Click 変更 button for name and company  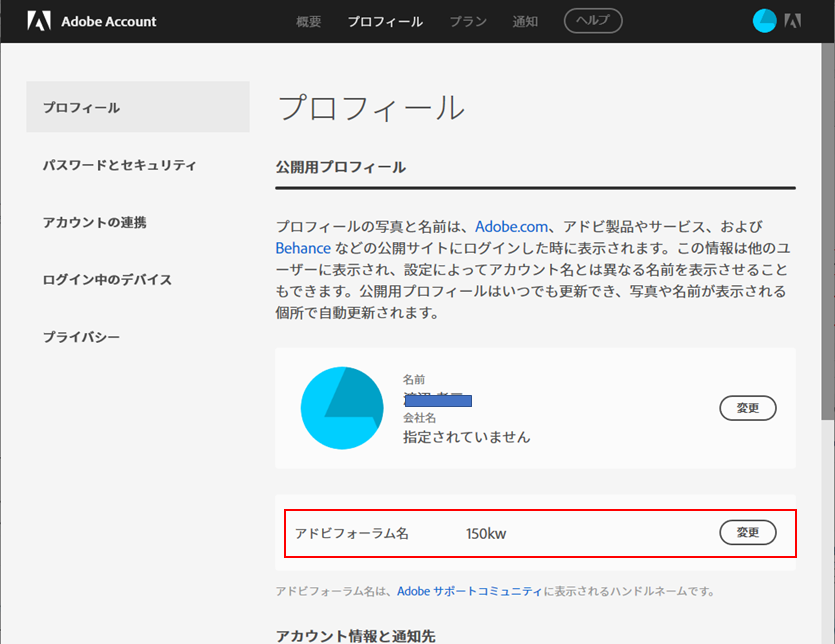(x=748, y=408)
